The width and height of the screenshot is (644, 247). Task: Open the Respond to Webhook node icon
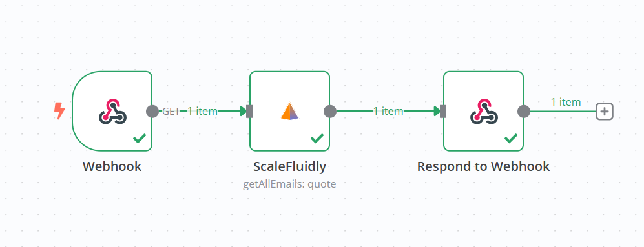coord(483,111)
